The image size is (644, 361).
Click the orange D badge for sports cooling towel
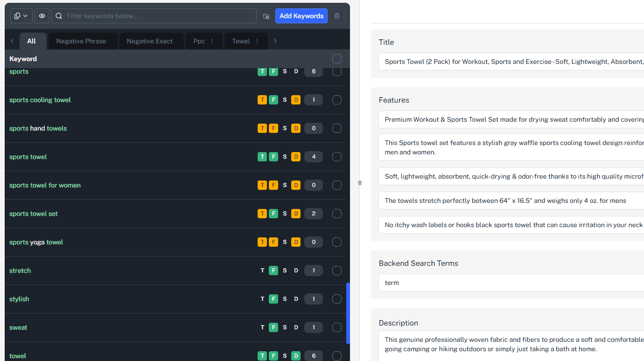point(295,99)
